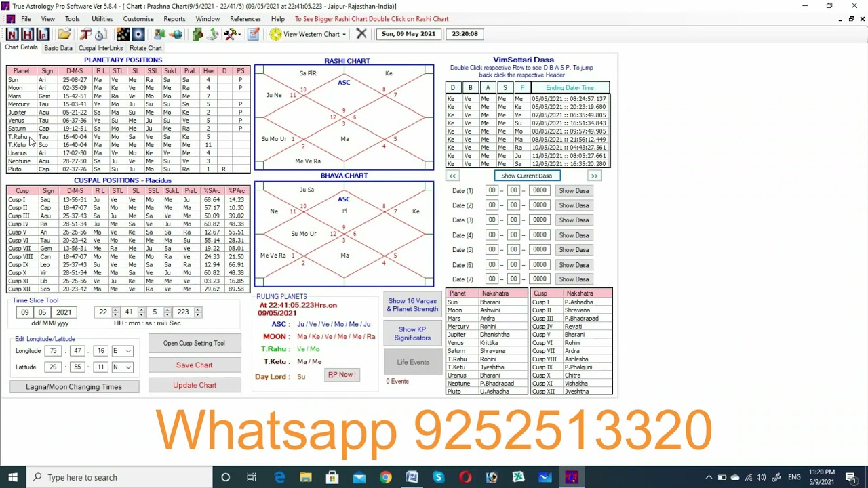
Task: Open the folder icon to load chart
Action: [64, 34]
